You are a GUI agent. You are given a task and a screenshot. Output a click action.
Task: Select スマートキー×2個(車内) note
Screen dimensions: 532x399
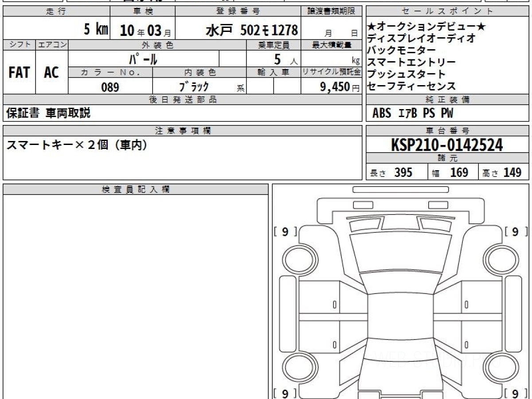[77, 145]
